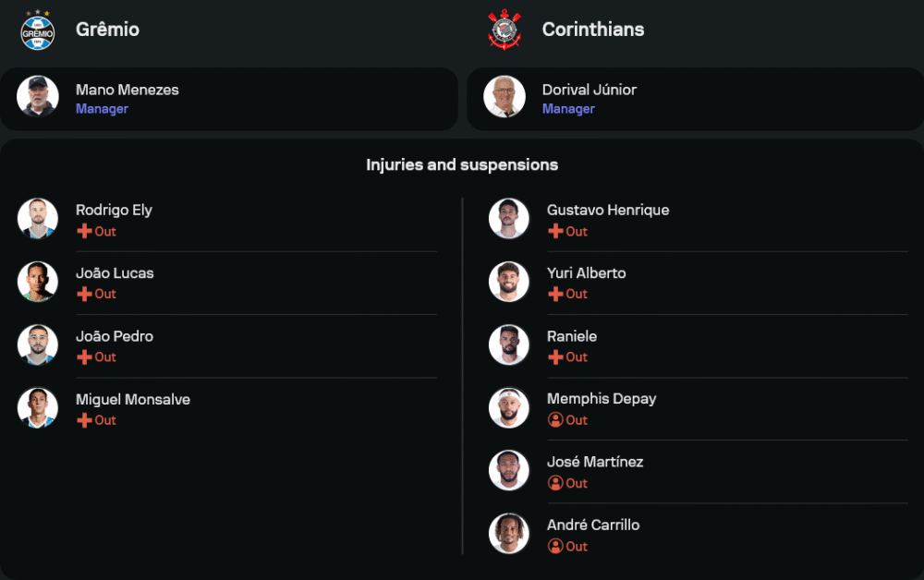Viewport: 924px width, 580px height.
Task: Click the Grêmio club crest icon
Action: (x=38, y=30)
